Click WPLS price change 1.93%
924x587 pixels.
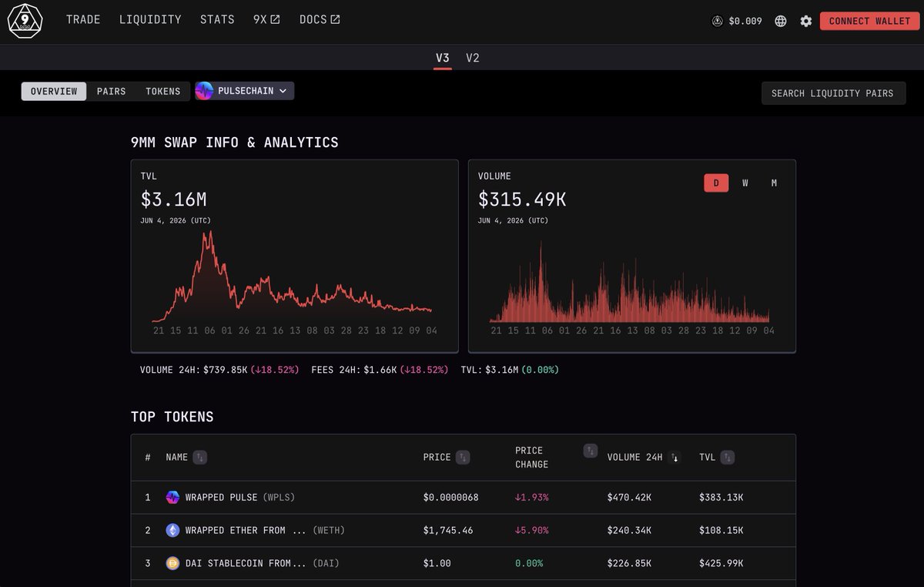[x=532, y=498]
